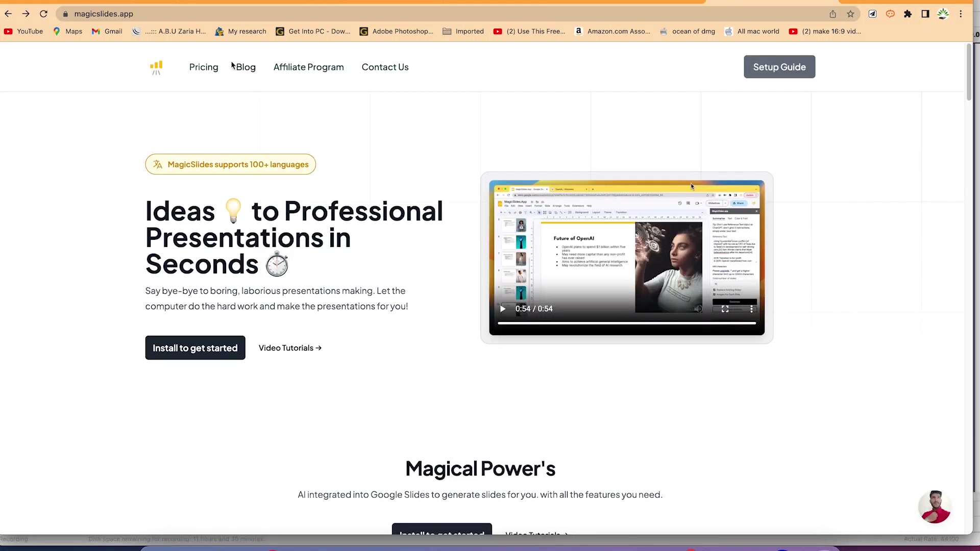Seek on the video progress bar
Image resolution: width=980 pixels, height=551 pixels.
[x=627, y=323]
